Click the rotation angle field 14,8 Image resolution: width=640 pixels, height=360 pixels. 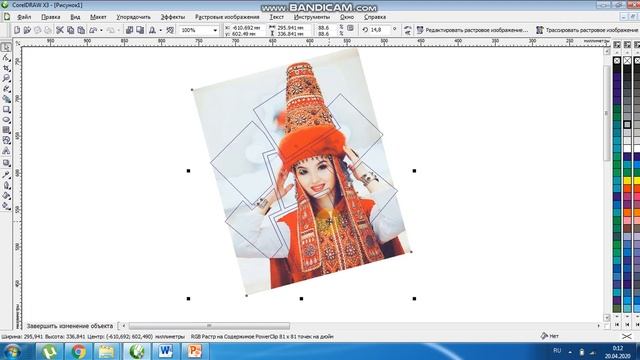pos(380,30)
